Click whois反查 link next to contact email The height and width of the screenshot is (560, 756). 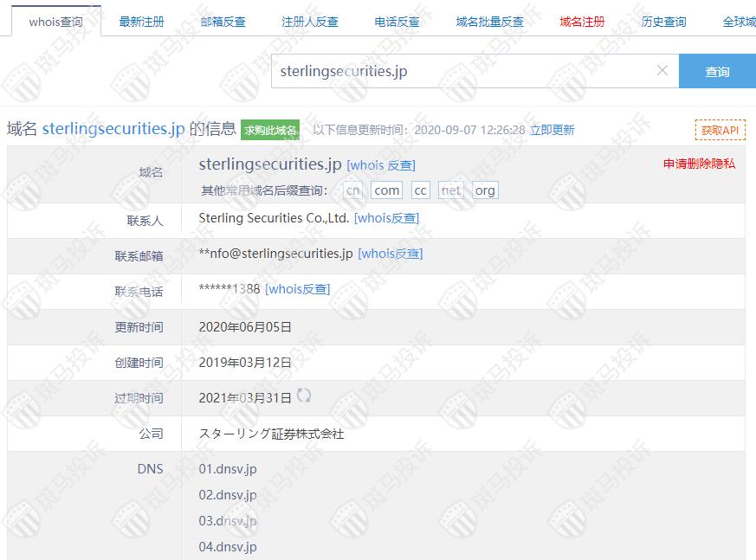(x=390, y=254)
